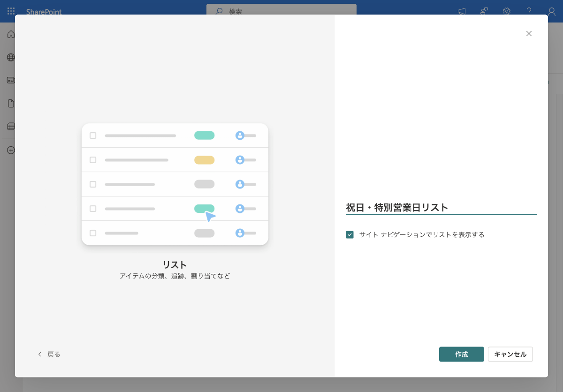
Task: Click the アイテムの分類、追跡、割り当てなど description
Action: [x=175, y=276]
